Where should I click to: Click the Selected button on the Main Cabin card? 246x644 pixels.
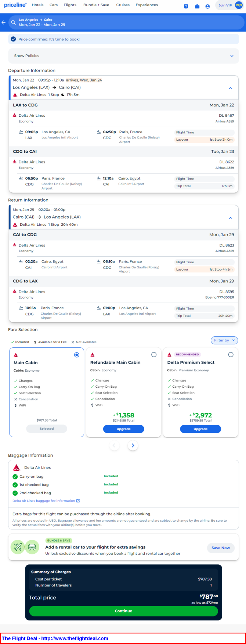pos(47,428)
